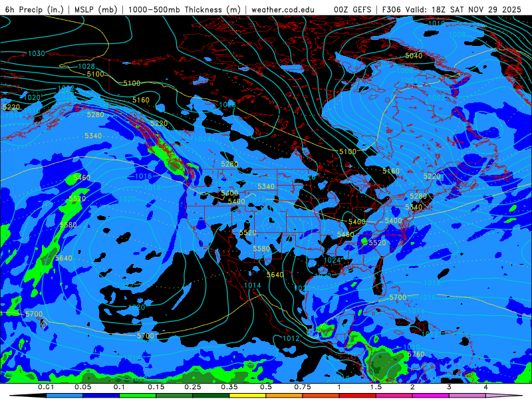Click the light blue 0.01–0.05 legend swatch

coord(65,396)
